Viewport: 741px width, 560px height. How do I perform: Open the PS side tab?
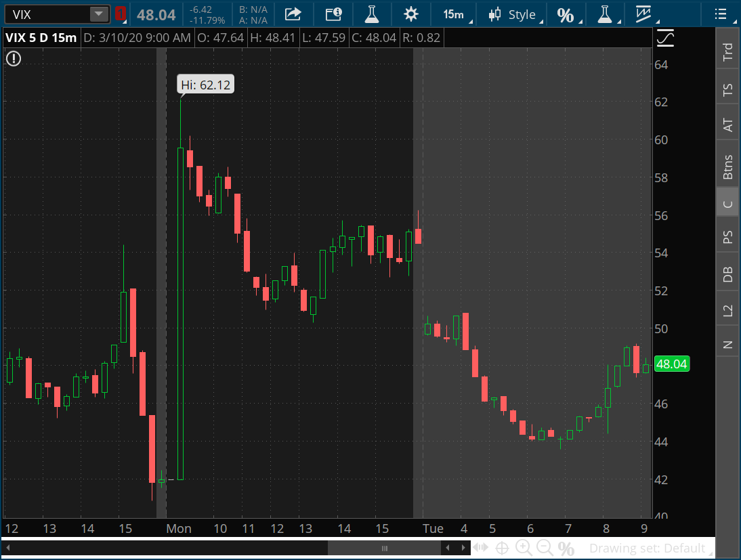pyautogui.click(x=727, y=236)
